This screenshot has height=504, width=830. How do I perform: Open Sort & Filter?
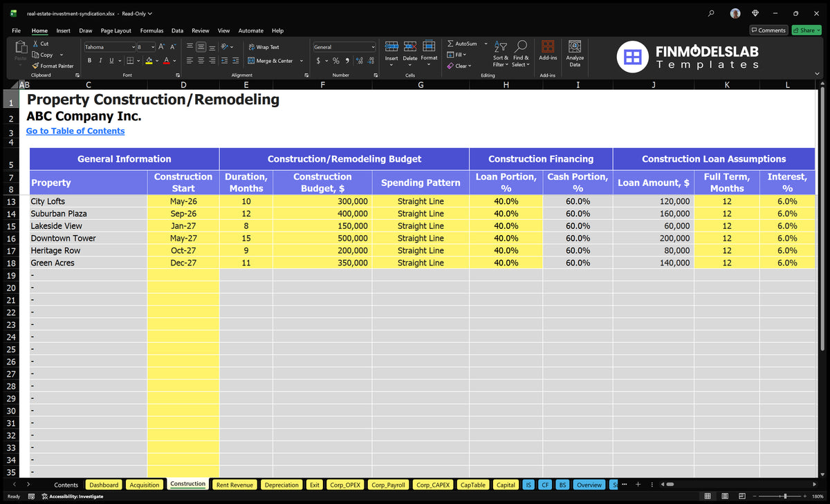pos(501,53)
